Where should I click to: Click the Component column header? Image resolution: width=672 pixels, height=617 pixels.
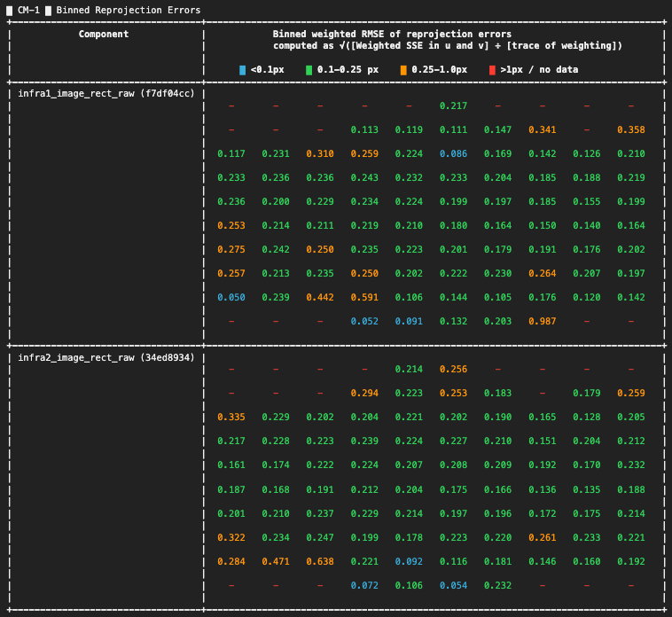[x=104, y=35]
